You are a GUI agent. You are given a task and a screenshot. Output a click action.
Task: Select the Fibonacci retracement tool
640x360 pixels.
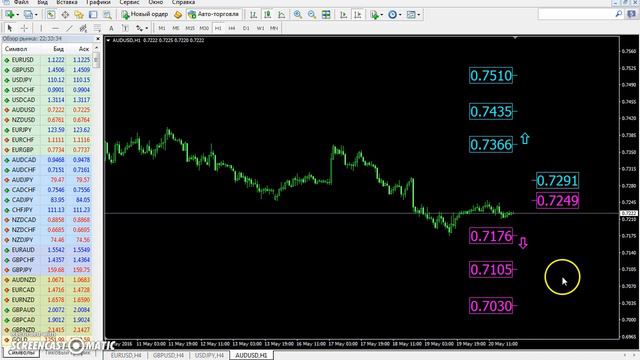[x=97, y=28]
